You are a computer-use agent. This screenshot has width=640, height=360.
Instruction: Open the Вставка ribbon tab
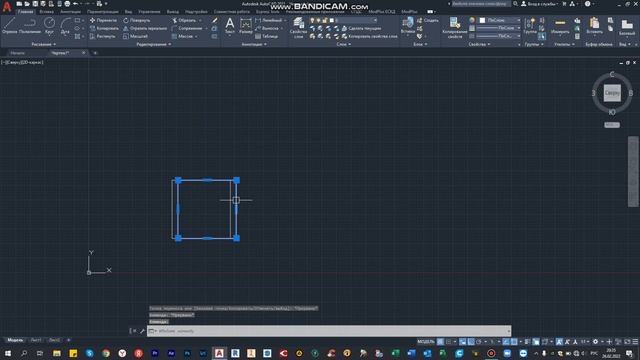pos(47,12)
